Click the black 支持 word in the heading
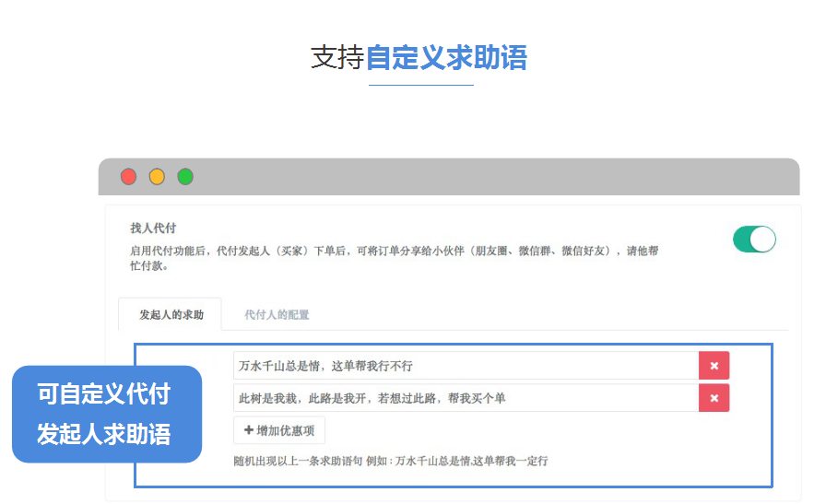This screenshot has height=504, width=826. [x=337, y=58]
